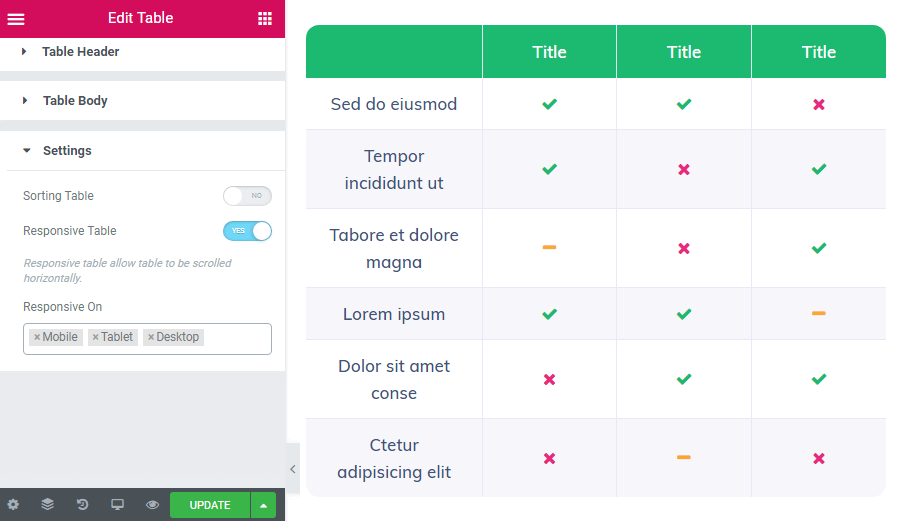The width and height of the screenshot is (906, 521).
Task: Open save options arrow beside Update
Action: click(263, 505)
